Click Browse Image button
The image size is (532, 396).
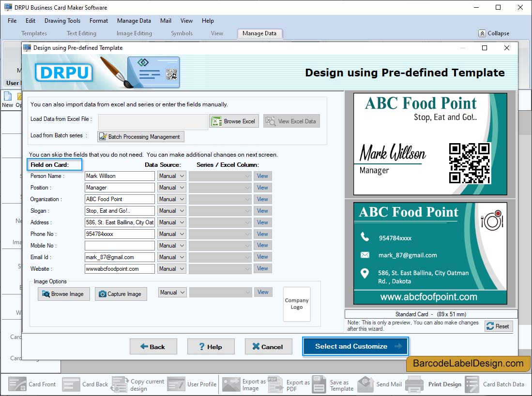[64, 294]
